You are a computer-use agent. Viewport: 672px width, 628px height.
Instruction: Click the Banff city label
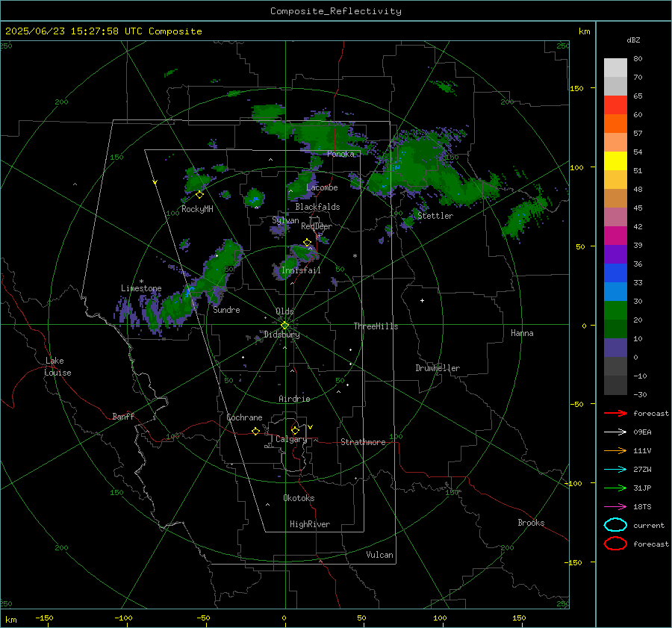[123, 416]
